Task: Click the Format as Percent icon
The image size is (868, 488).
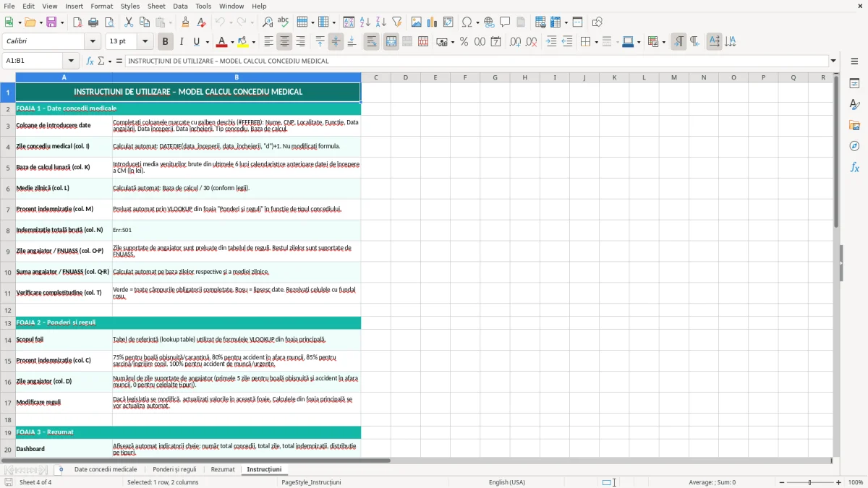Action: tap(464, 42)
